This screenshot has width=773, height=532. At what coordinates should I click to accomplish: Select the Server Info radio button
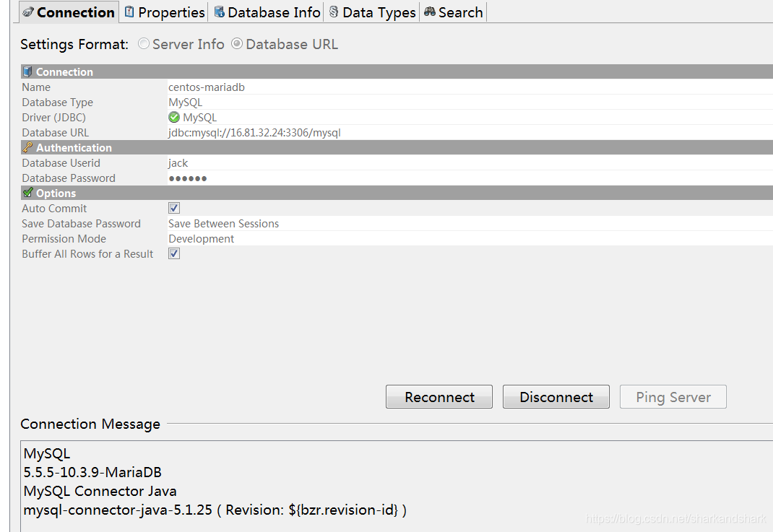tap(143, 44)
